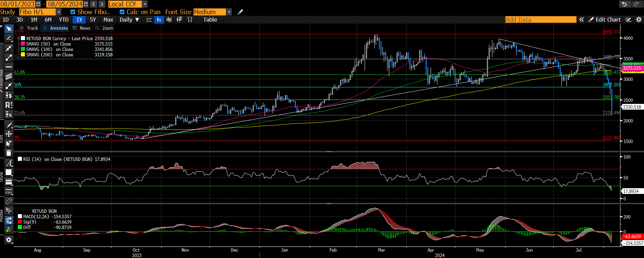Image resolution: width=644 pixels, height=258 pixels.
Task: Click the green SMAVG (100) color swatch
Action: pos(23,49)
